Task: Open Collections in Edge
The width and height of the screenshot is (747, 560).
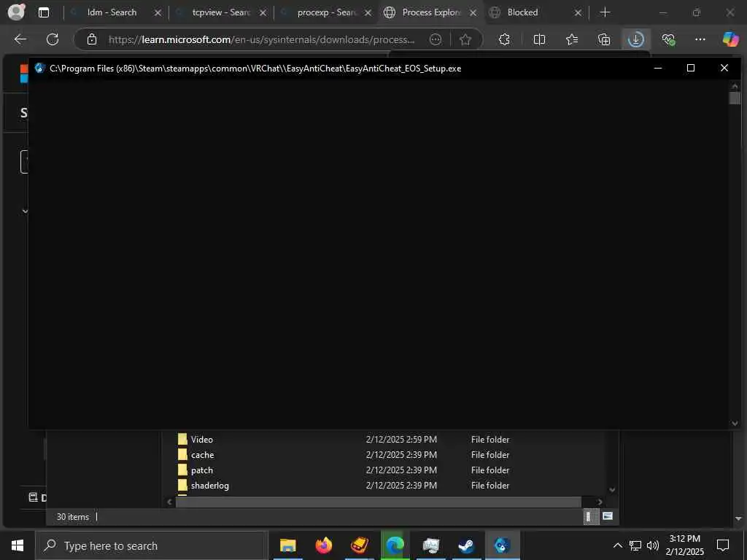Action: (603, 39)
